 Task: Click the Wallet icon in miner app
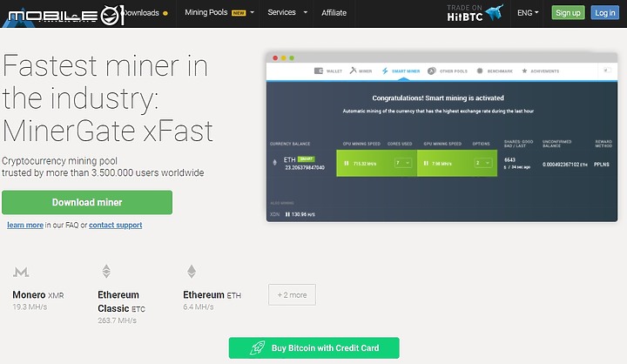[319, 71]
